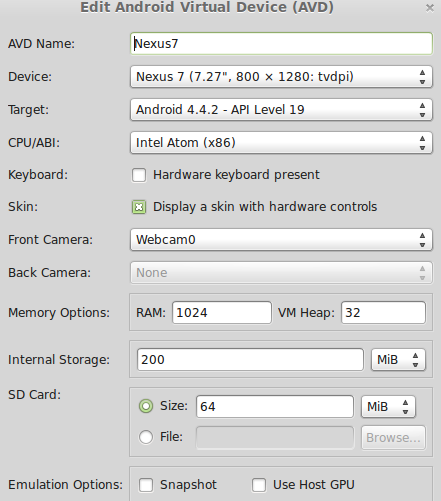Click the VM Heap field showing 32

pos(383,313)
